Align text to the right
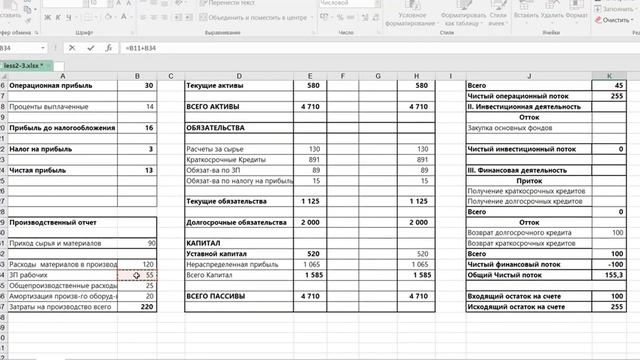 click(x=164, y=18)
